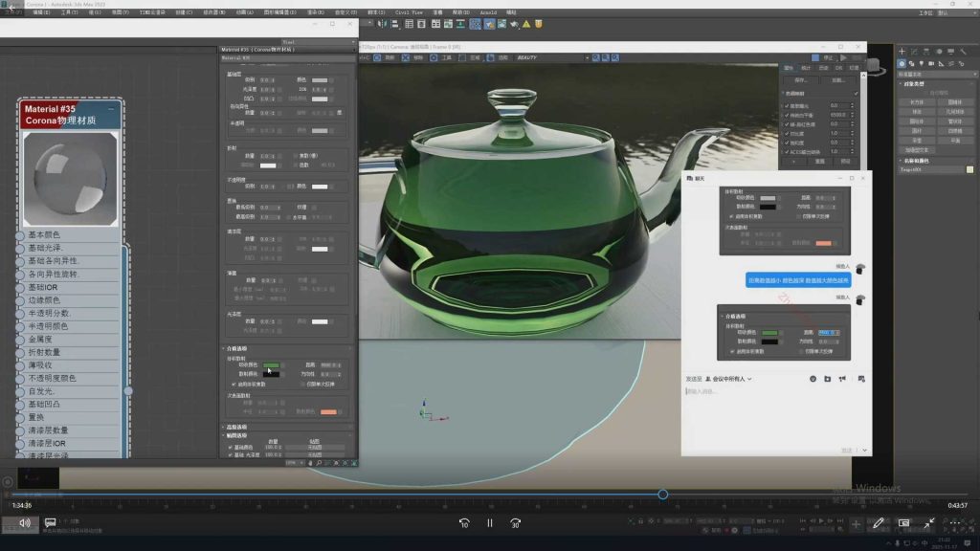Screen dimensions: 980x551
Task: Toggle the 基础 光泽度 map checkbox
Action: [x=231, y=454]
